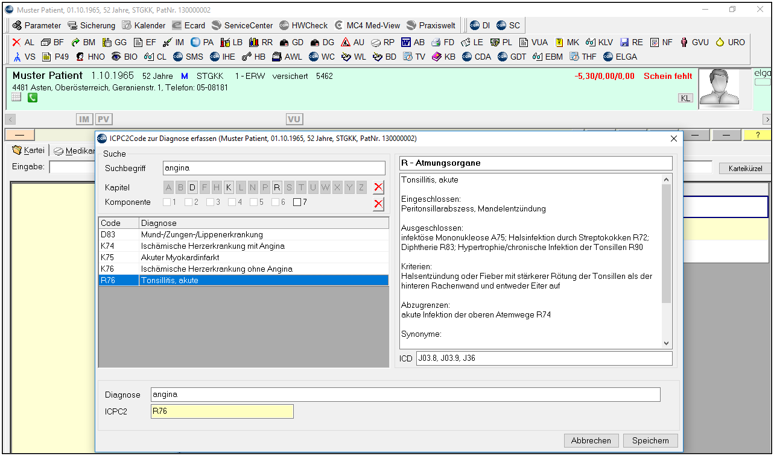Toggle Komponente checkbox 4

click(x=232, y=202)
